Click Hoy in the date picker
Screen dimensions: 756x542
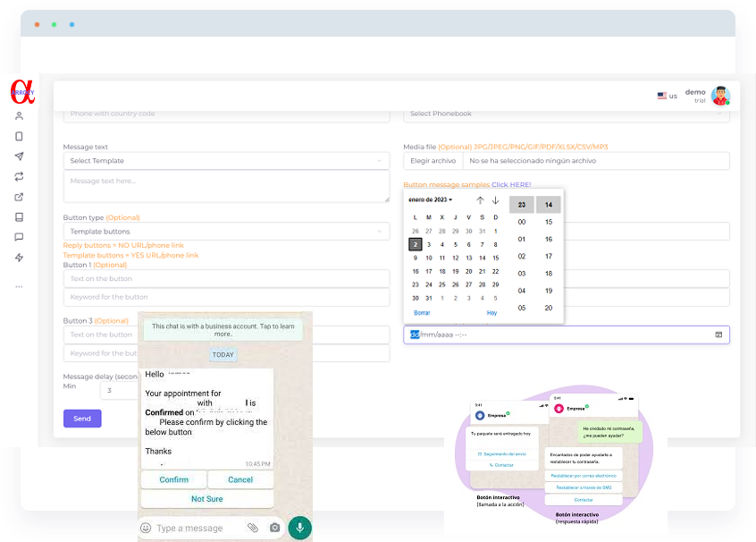coord(491,313)
